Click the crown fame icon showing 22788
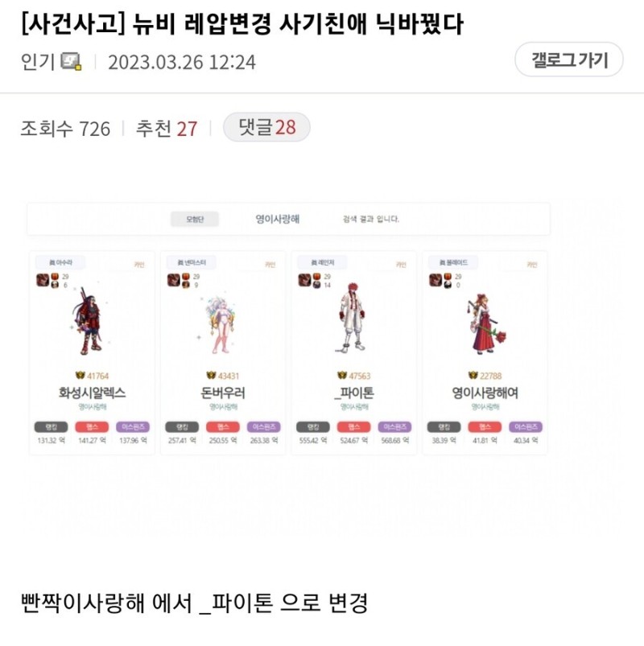This screenshot has width=644, height=646. [473, 376]
